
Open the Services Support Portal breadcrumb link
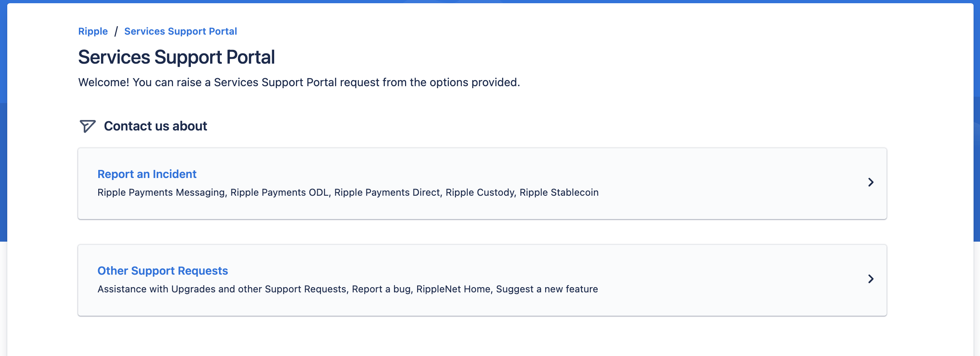(x=180, y=31)
